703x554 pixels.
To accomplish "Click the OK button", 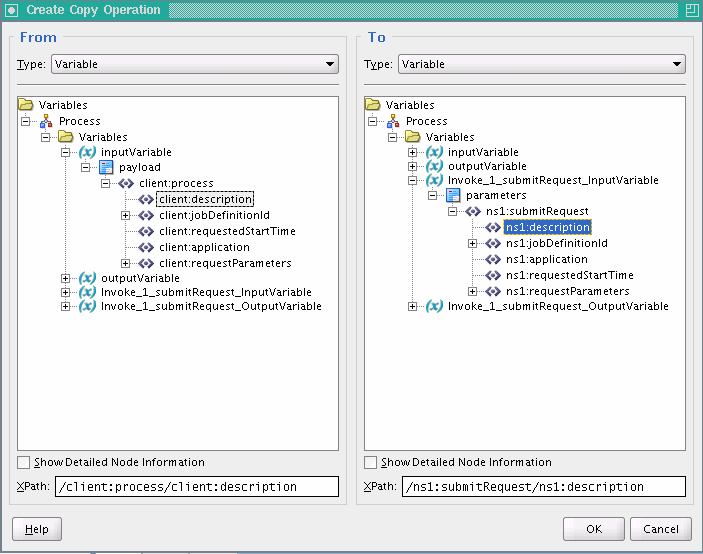I will 594,529.
